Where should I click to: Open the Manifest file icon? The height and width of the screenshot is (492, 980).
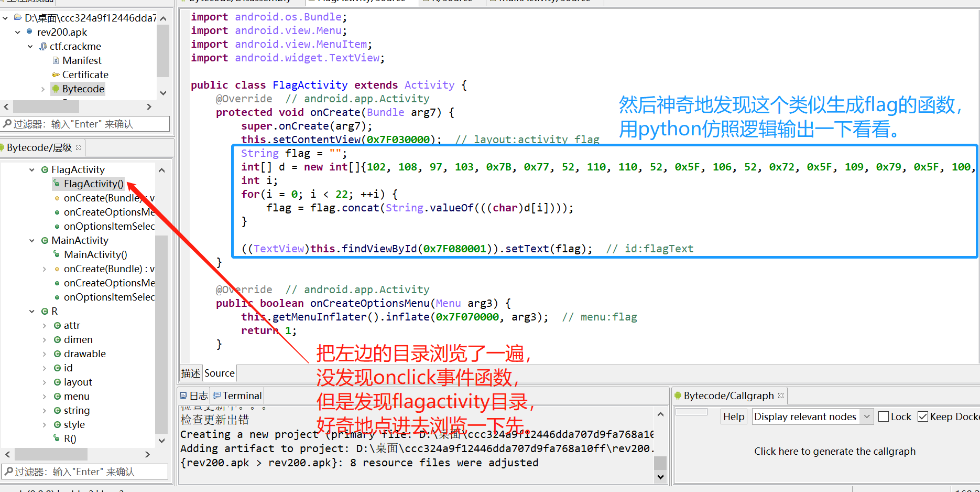(56, 60)
